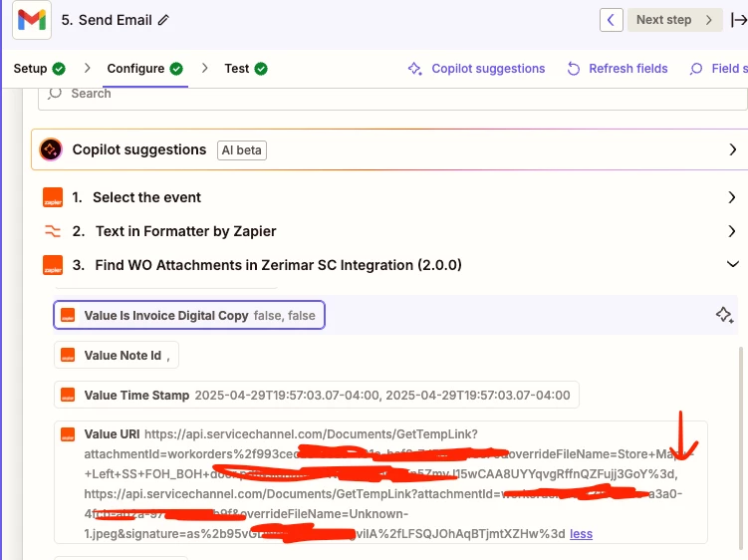Screen dimensions: 748x560
Task: Open the Test tab
Action: click(246, 69)
